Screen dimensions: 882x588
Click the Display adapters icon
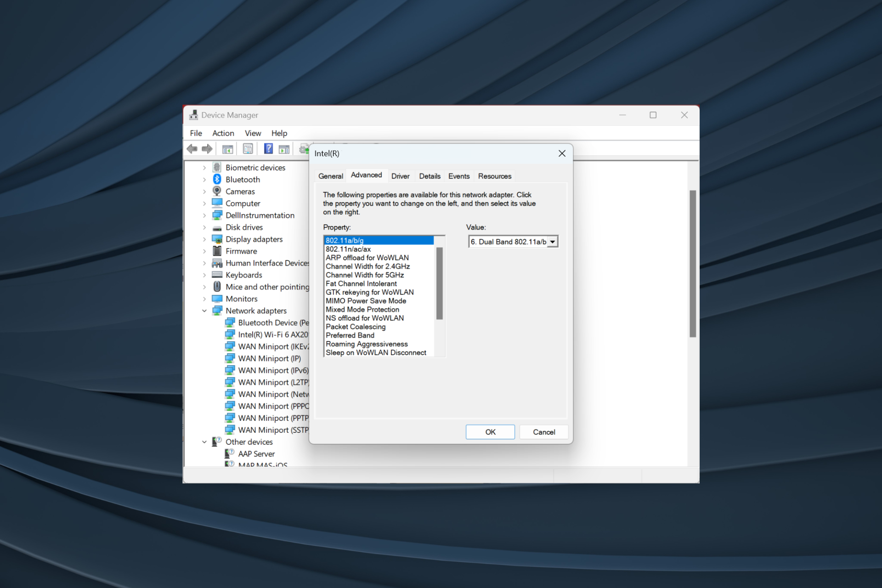[217, 239]
